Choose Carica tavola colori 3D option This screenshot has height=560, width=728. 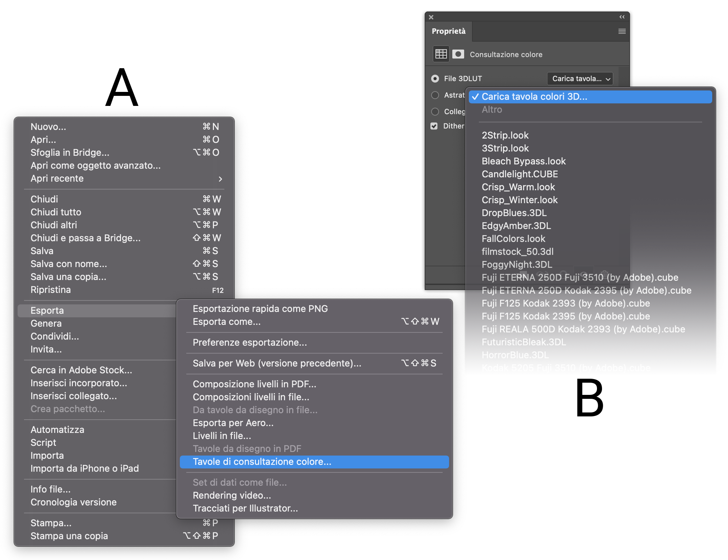(534, 97)
